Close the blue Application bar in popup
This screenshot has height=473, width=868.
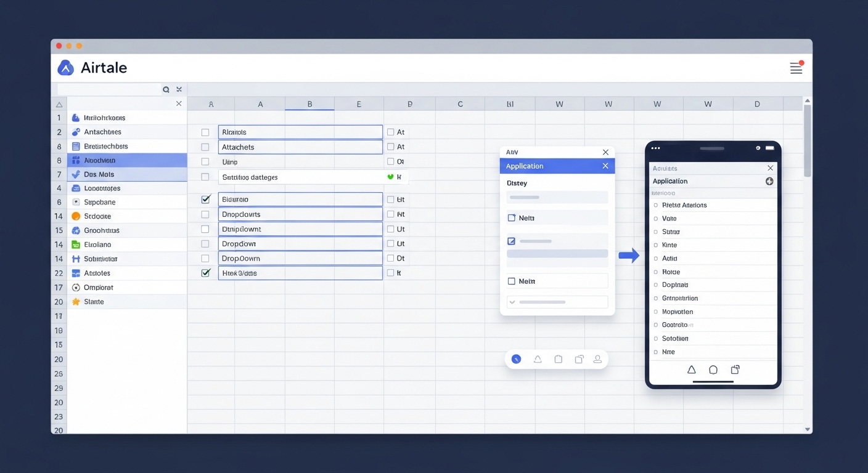coord(605,166)
